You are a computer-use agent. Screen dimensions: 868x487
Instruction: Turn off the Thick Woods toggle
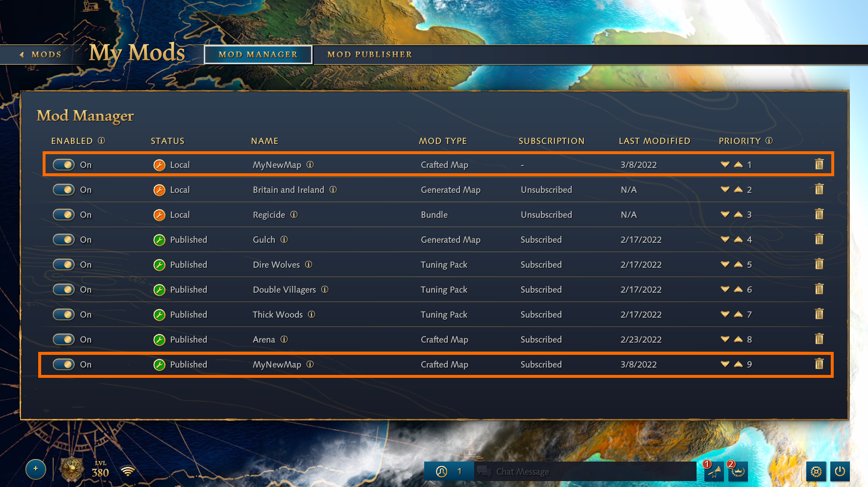[64, 314]
